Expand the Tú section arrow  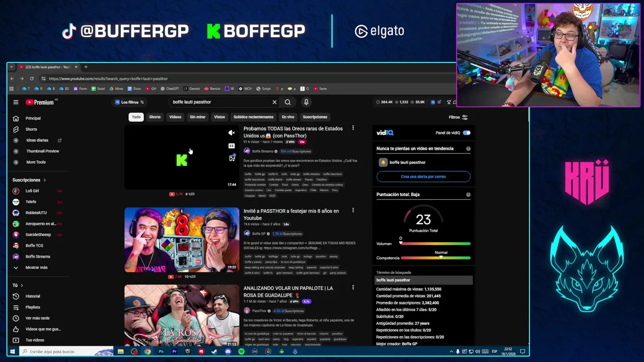coord(22,285)
